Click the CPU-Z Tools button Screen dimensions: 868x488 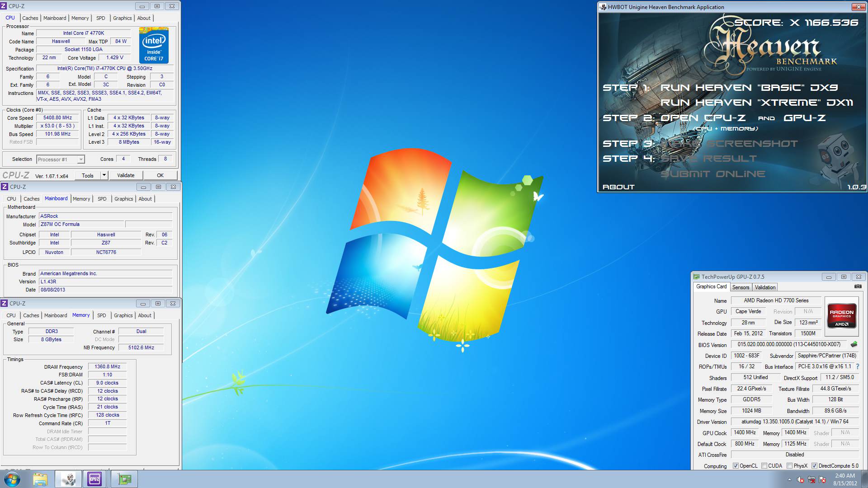[88, 175]
